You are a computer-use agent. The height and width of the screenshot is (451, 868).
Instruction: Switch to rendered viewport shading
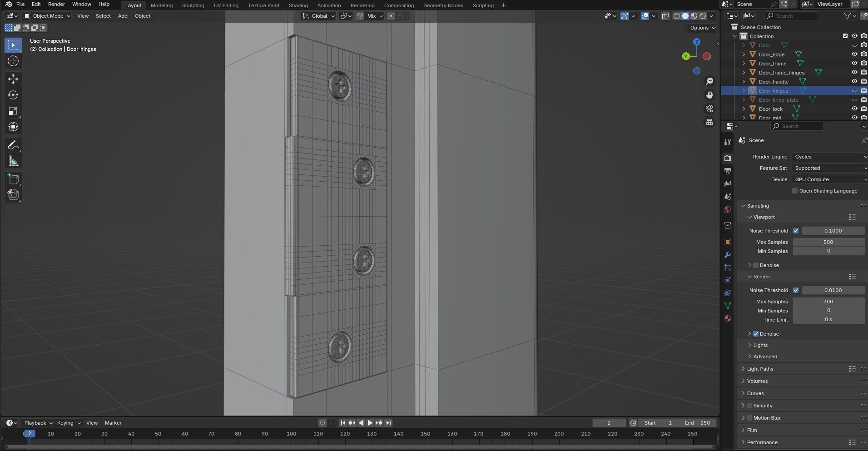[703, 16]
